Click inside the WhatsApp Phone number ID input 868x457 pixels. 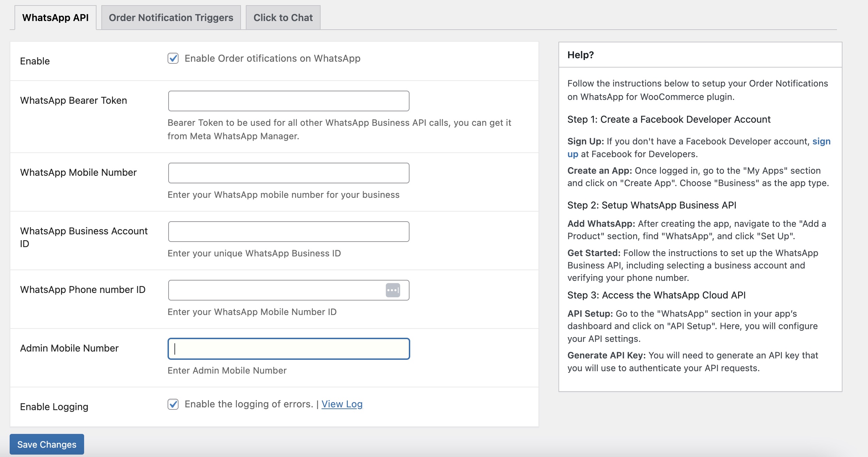tap(276, 290)
